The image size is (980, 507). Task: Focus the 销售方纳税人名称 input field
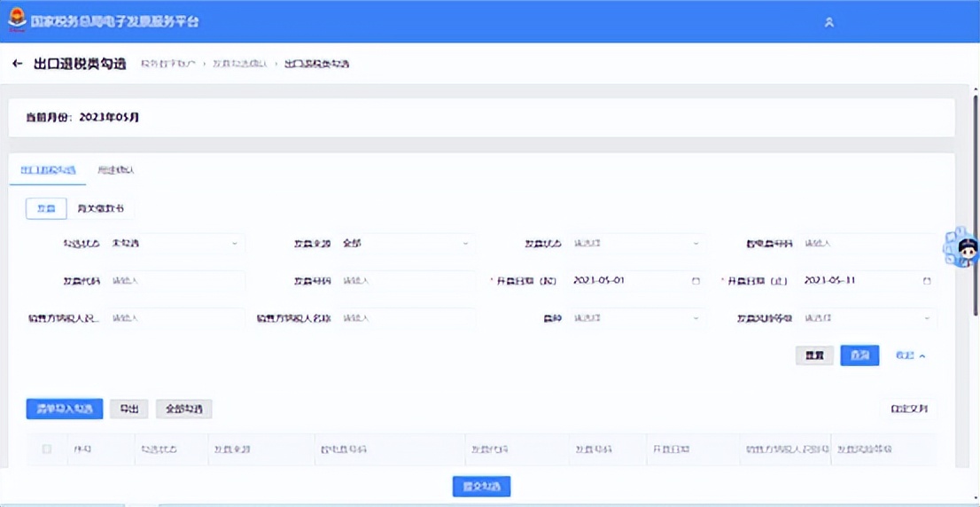tap(407, 318)
